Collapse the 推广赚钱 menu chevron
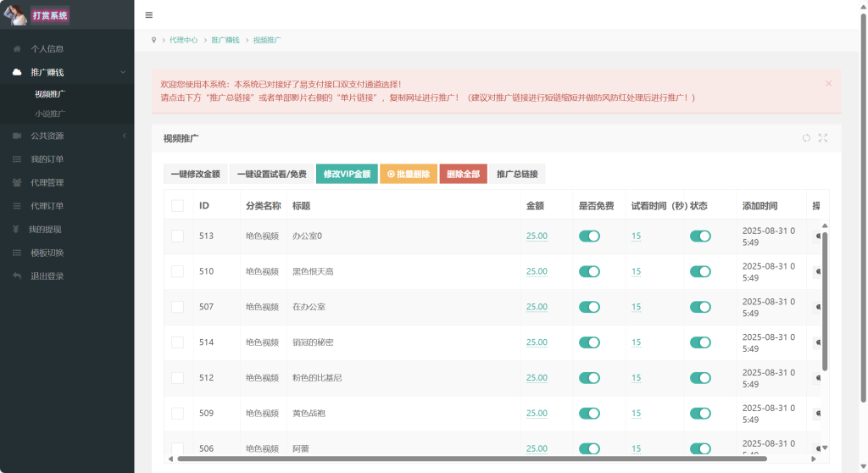Viewport: 868px width, 473px height. pyautogui.click(x=123, y=72)
